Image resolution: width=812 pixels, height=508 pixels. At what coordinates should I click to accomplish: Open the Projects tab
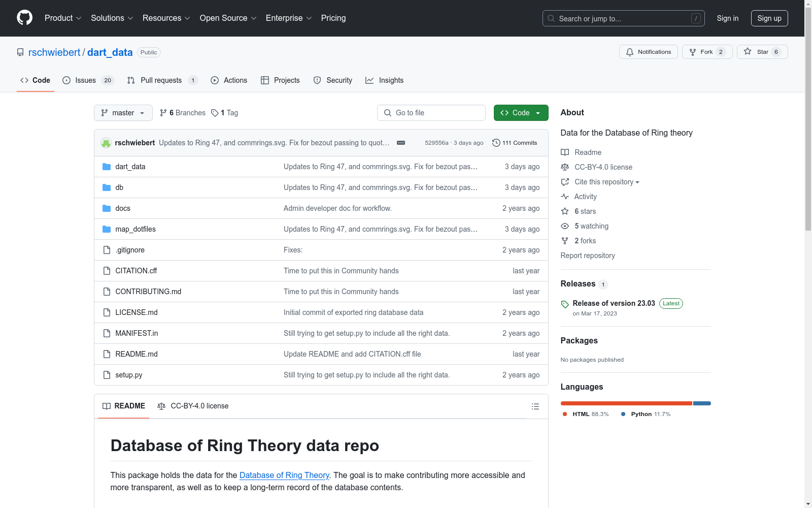[280, 80]
